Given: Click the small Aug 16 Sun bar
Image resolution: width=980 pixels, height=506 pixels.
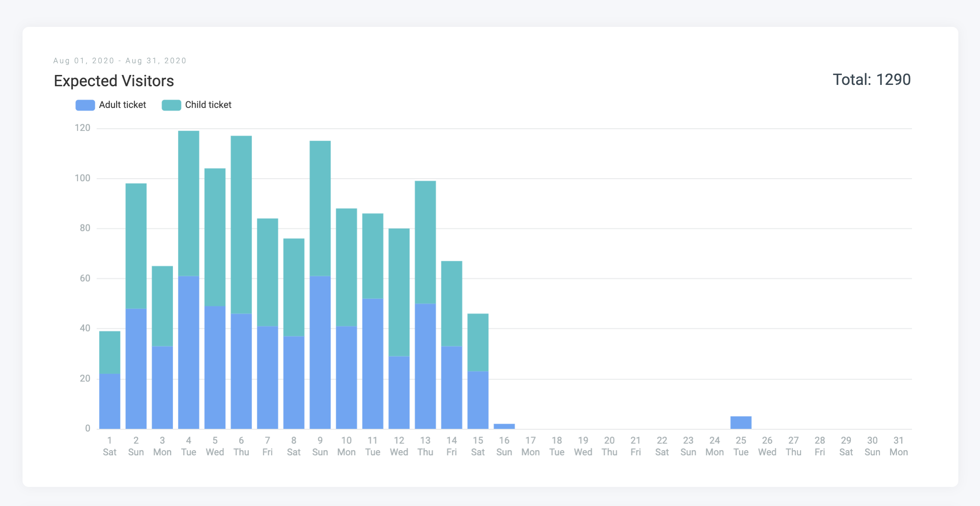Looking at the screenshot, I should pos(504,426).
